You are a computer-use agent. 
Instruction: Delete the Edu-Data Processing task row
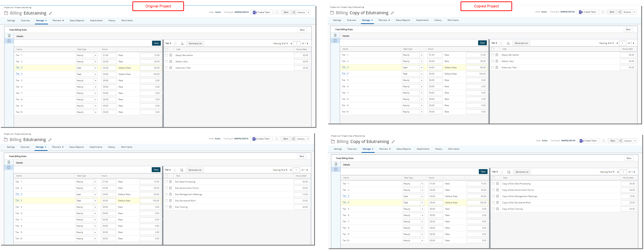170,182
